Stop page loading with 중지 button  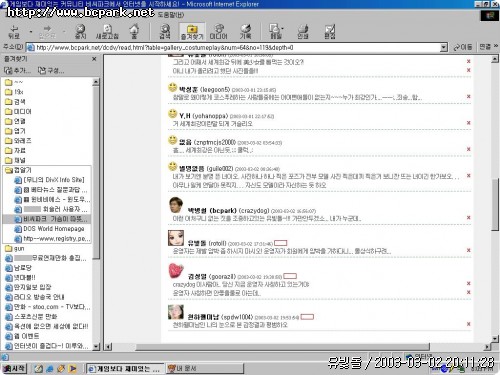pos(80,32)
